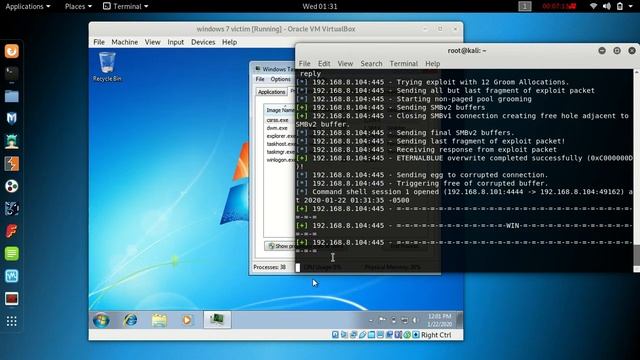Open File menu in VirtualBox window

(99, 42)
